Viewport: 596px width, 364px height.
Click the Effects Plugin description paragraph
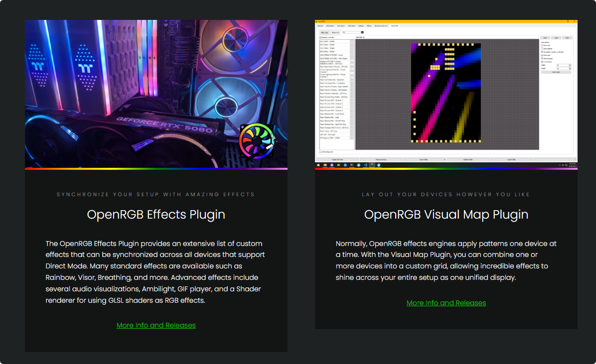coord(155,272)
